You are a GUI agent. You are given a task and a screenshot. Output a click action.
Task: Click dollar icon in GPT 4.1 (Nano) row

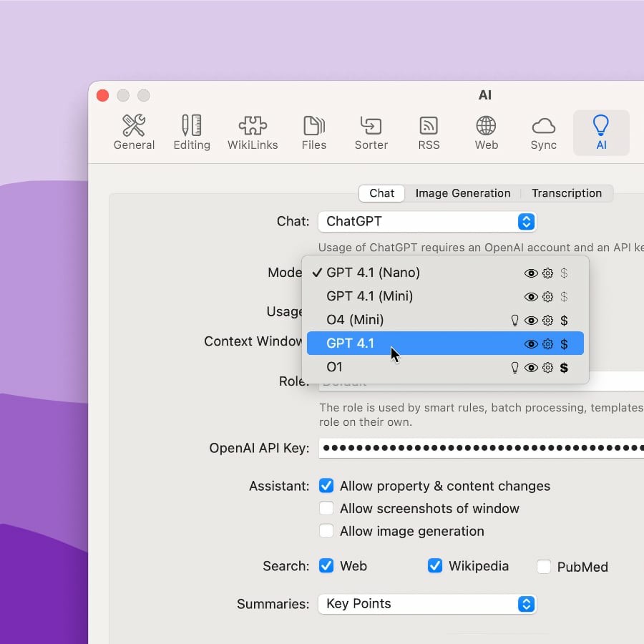click(564, 273)
